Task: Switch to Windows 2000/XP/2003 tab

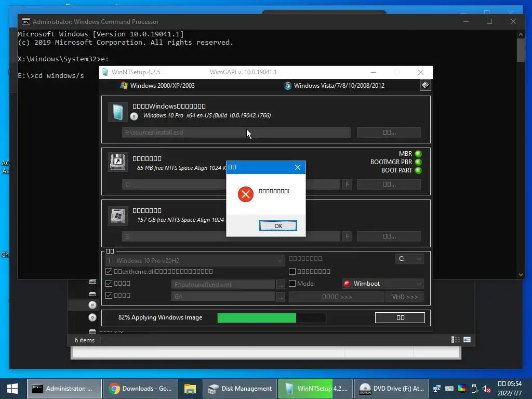Action: click(157, 86)
